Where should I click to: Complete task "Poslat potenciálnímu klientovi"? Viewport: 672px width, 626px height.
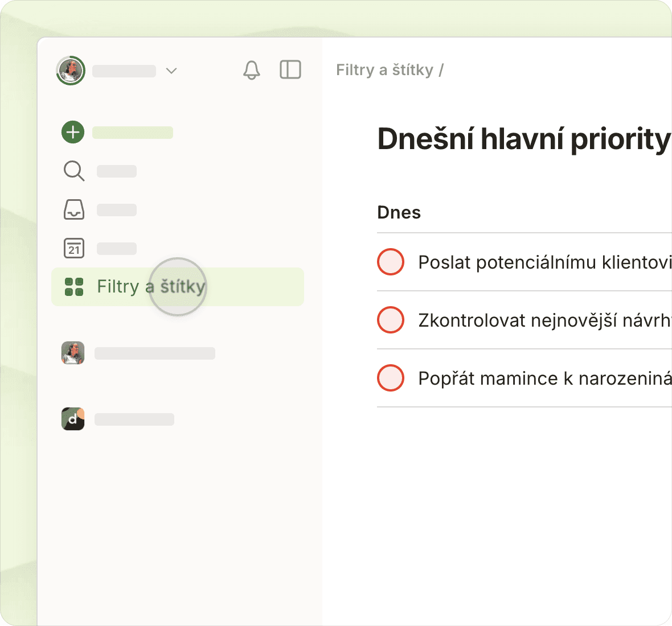point(391,262)
